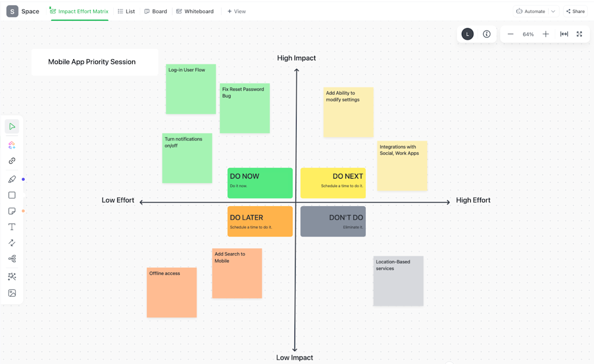594x364 pixels.
Task: Open the info panel near the avatar
Action: 486,34
